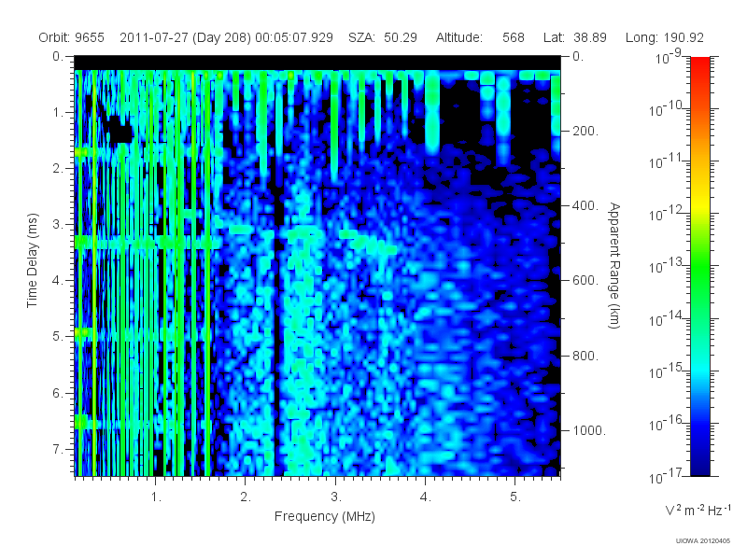Click the '5.' time delay tick label
The width and height of the screenshot is (747, 560).
tap(58, 337)
